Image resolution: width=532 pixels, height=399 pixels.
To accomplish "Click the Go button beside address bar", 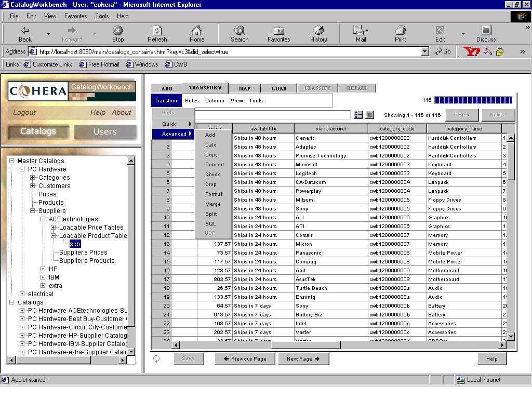I will click(x=443, y=51).
